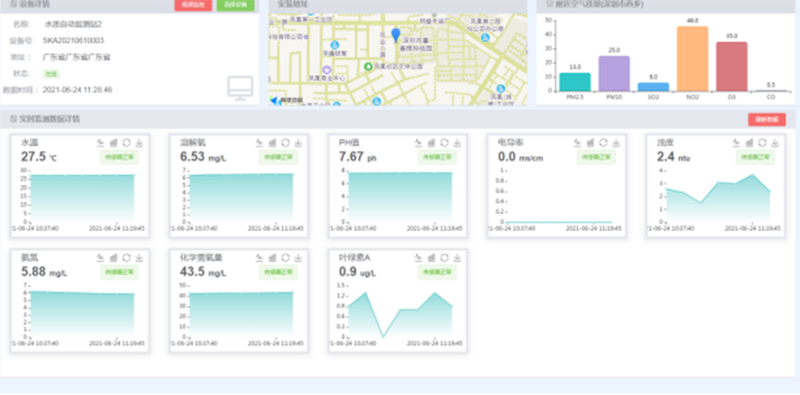Refresh the PH值 chart with its restore icon
The height and width of the screenshot is (395, 800).
pos(444,143)
